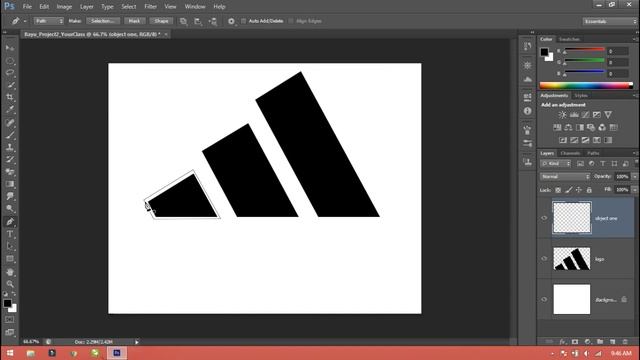Open pen options gear menu
640x360 pixels.
tap(231, 21)
